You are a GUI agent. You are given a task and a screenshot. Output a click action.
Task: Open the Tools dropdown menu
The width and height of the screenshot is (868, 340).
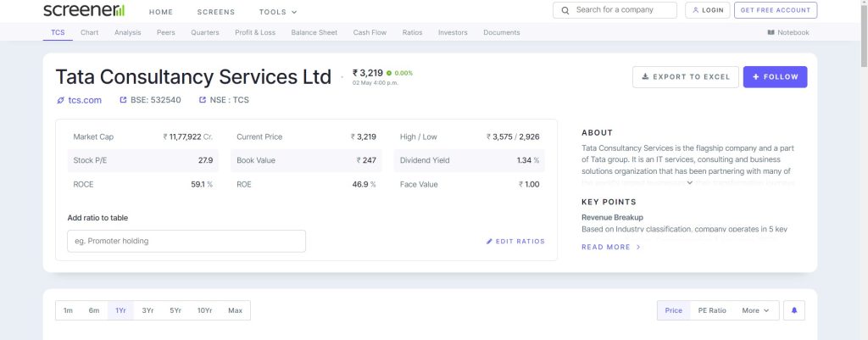click(278, 12)
